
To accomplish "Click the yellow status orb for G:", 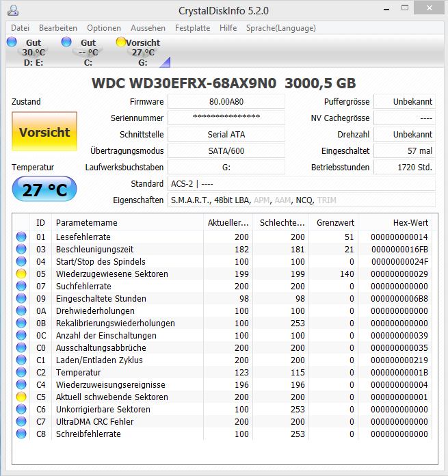I will (x=121, y=42).
